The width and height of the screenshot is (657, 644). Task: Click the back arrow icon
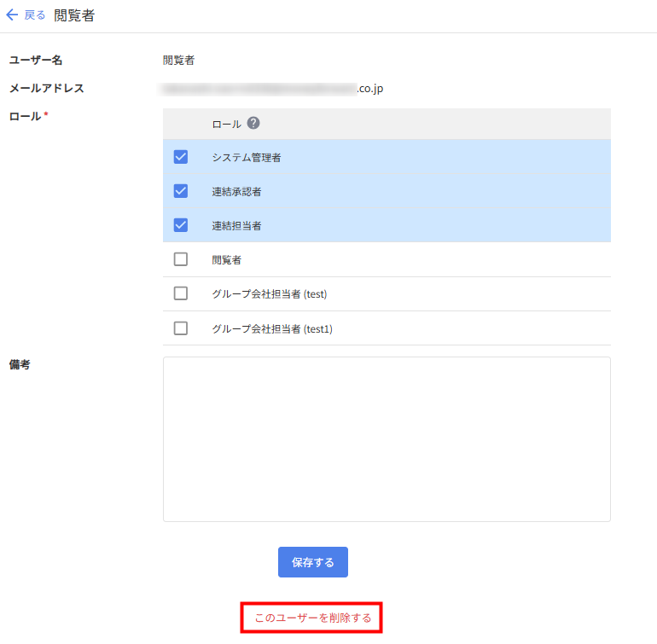(12, 15)
